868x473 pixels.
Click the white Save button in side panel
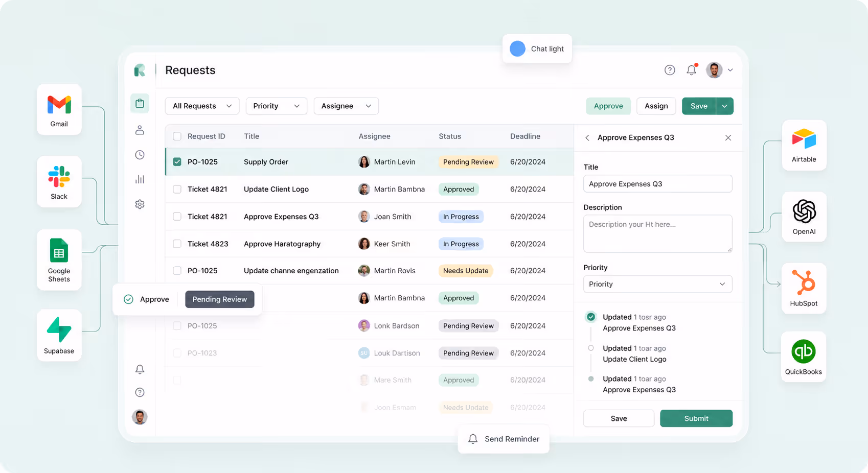619,418
